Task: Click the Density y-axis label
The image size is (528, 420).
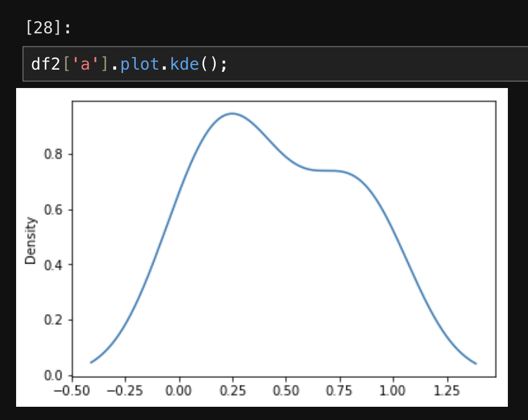Action: [x=30, y=240]
